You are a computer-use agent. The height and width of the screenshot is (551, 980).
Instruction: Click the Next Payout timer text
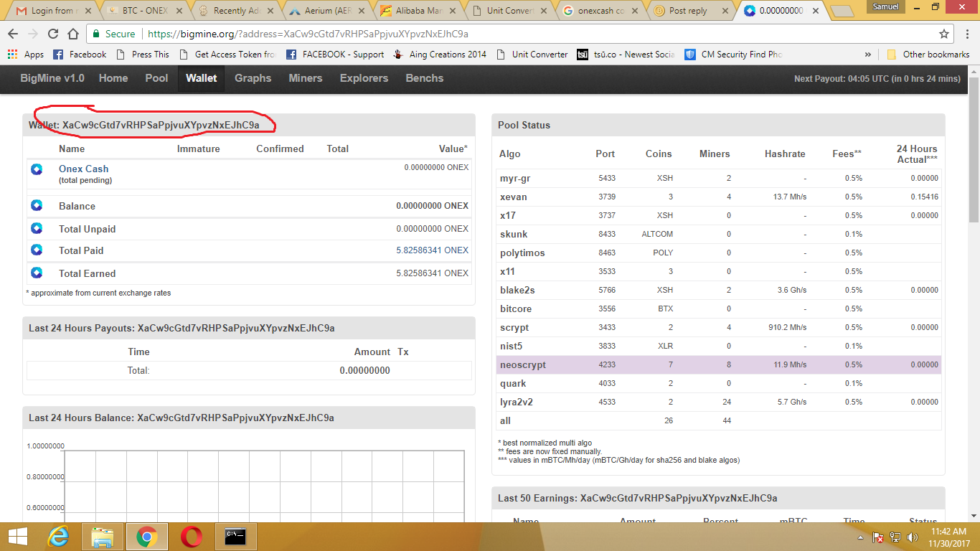[877, 79]
